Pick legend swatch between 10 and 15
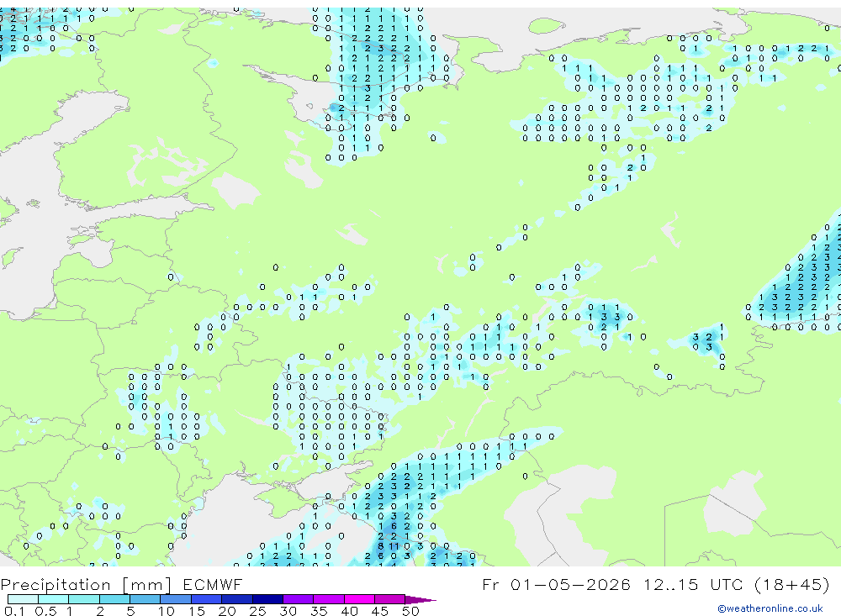 click(176, 599)
